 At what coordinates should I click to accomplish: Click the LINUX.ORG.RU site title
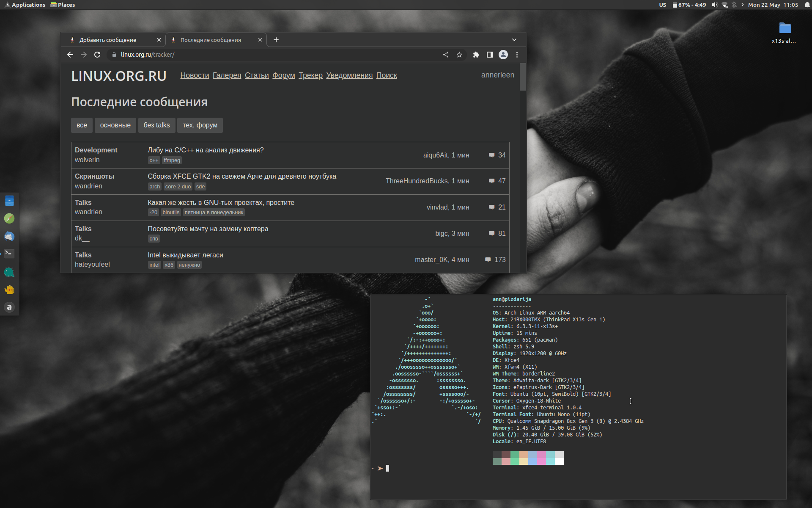coord(119,76)
